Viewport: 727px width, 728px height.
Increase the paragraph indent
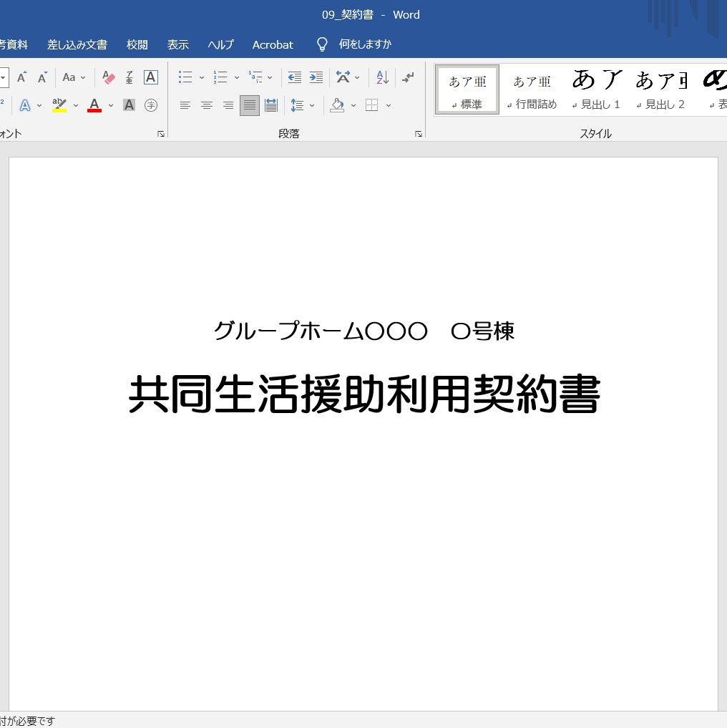pos(316,77)
